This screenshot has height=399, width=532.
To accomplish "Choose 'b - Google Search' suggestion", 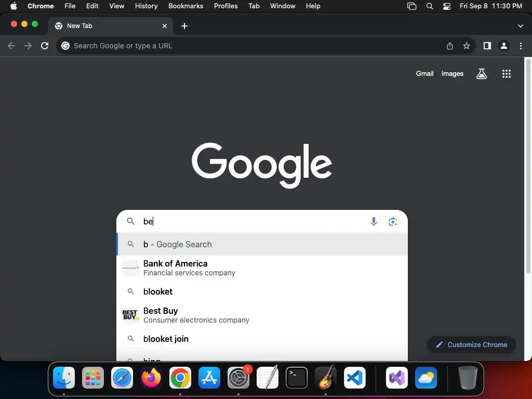I will click(x=262, y=244).
